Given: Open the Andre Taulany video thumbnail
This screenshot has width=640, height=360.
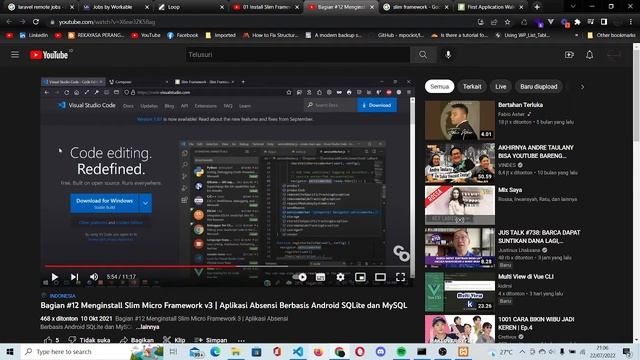Looking at the screenshot, I should (460, 163).
